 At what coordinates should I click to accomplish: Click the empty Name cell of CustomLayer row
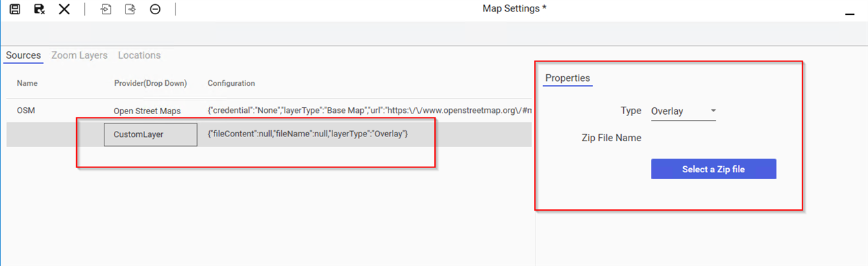pos(55,134)
